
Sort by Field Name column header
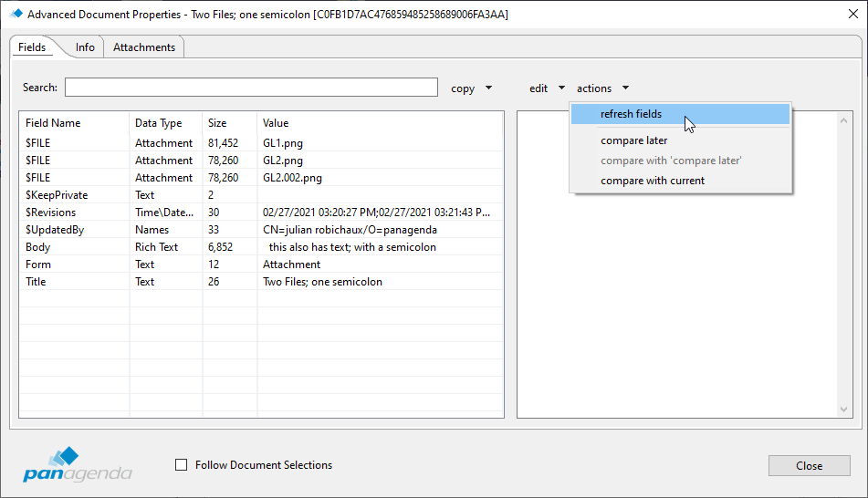pyautogui.click(x=53, y=123)
